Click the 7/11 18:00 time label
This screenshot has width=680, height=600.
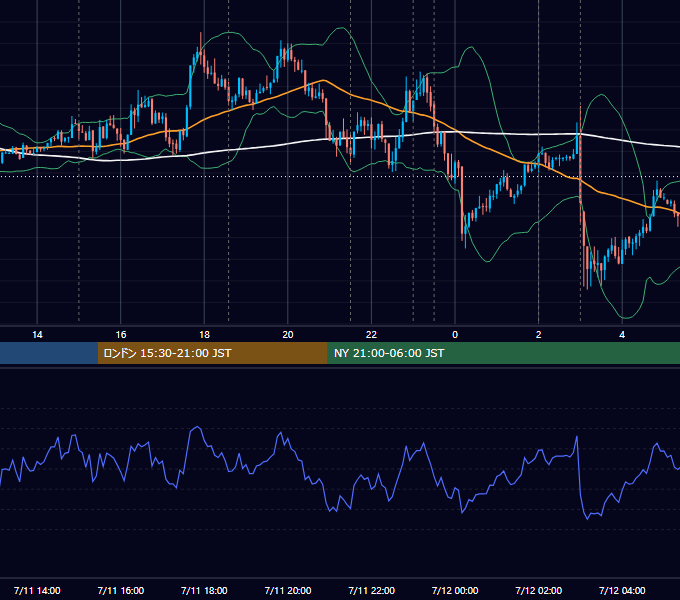point(204,590)
